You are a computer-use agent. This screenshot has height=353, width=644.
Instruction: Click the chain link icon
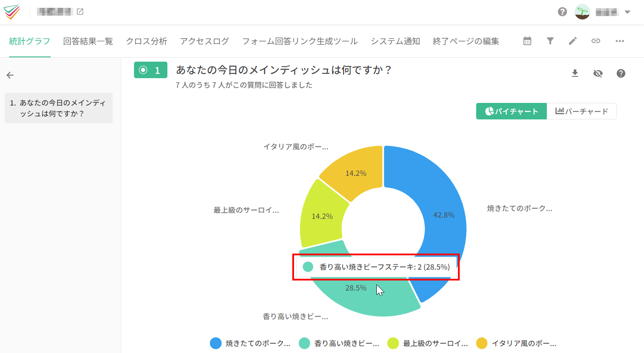(596, 41)
